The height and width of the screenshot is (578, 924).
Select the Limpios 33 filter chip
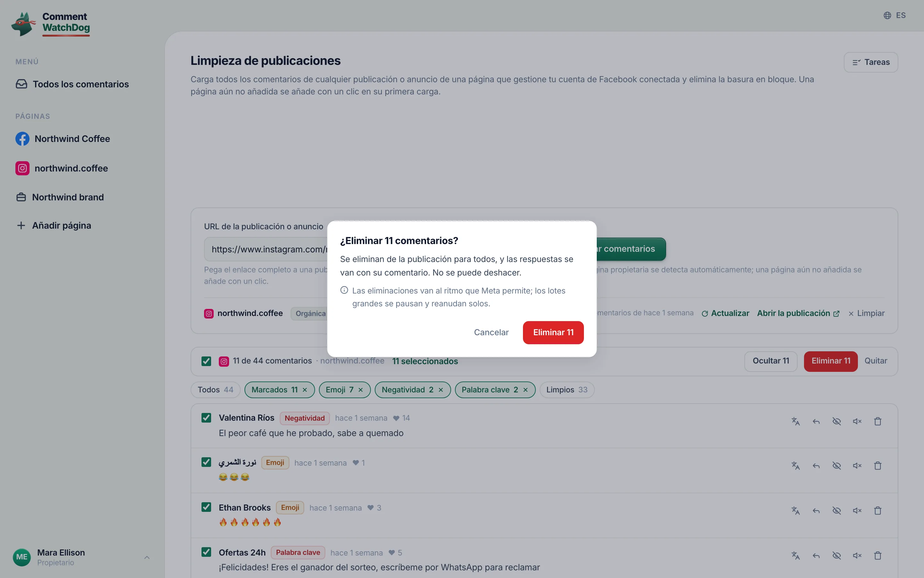pos(567,390)
